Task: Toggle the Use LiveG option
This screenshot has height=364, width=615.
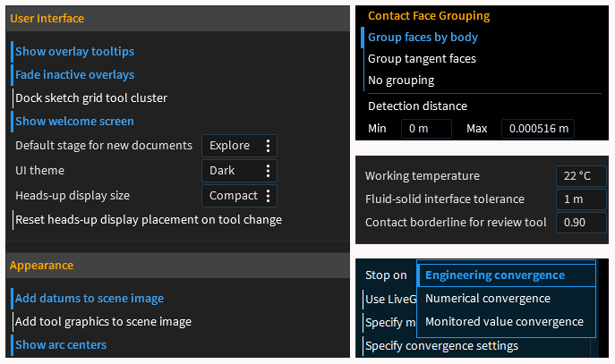Action: tap(390, 300)
